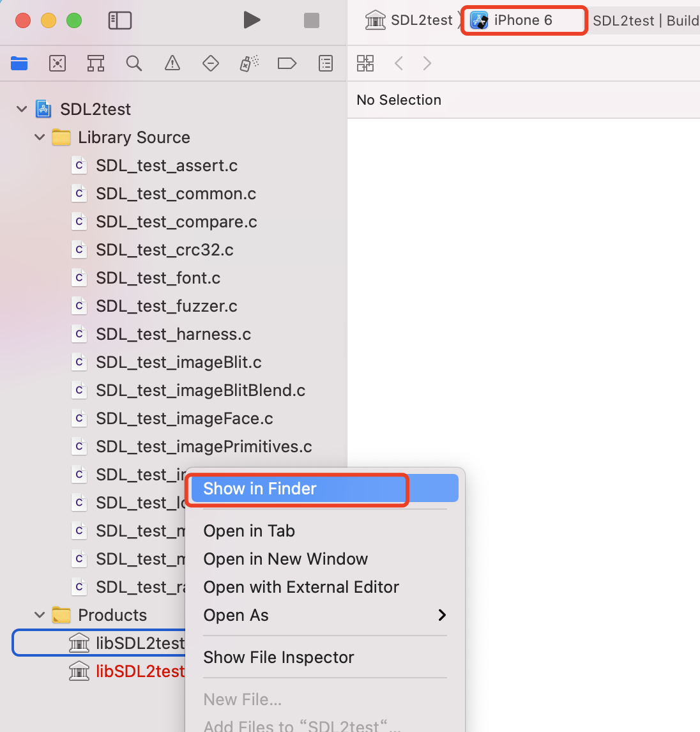
Task: Open SDL_test_fuzzer.c file
Action: pyautogui.click(x=167, y=306)
